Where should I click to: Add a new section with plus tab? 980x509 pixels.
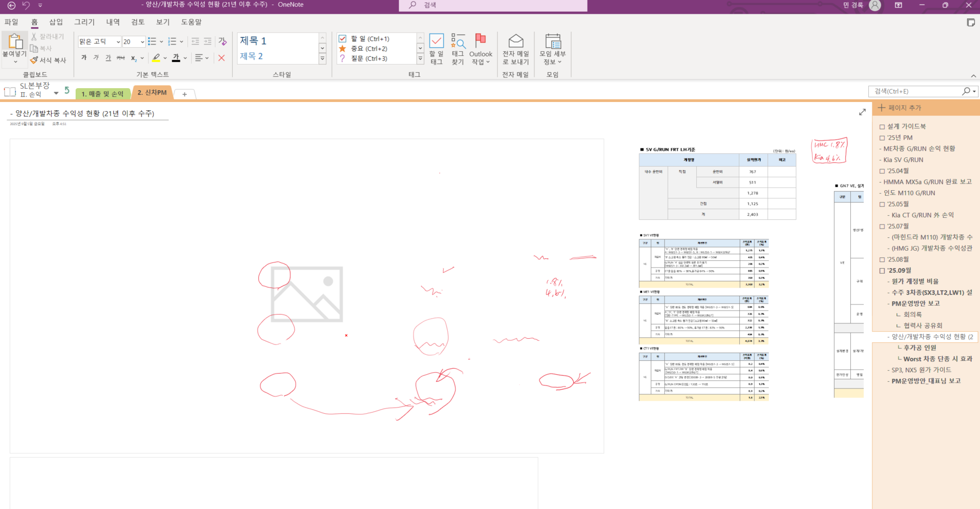pyautogui.click(x=185, y=94)
